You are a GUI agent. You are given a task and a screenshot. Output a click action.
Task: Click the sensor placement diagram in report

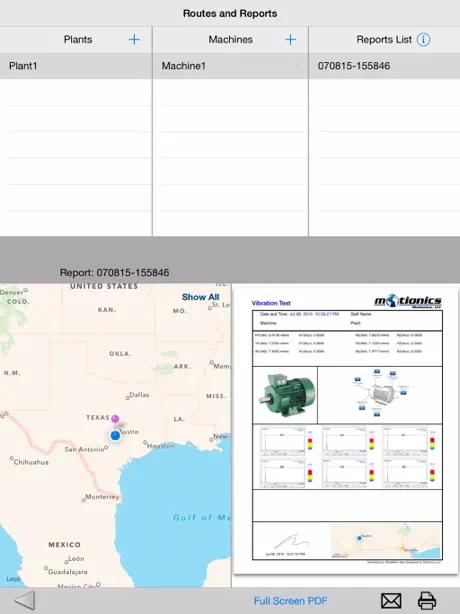pos(379,393)
